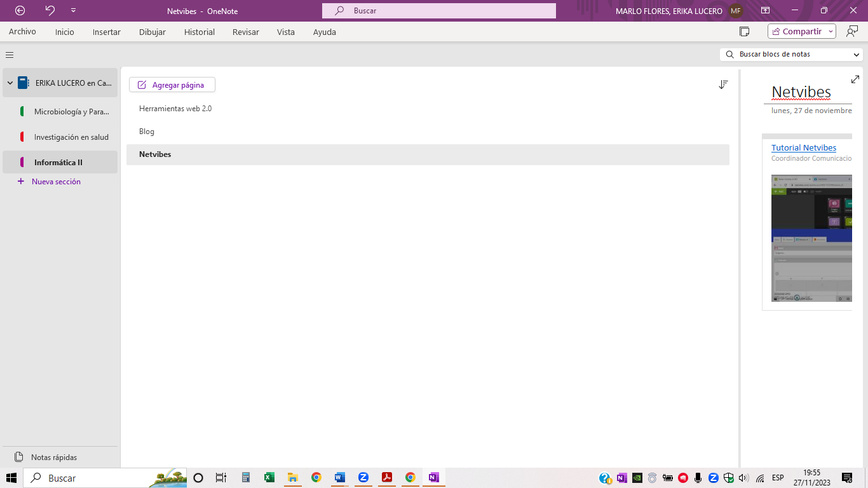Screen dimensions: 868x488
Task: Open Excel from the taskbar
Action: [269, 478]
